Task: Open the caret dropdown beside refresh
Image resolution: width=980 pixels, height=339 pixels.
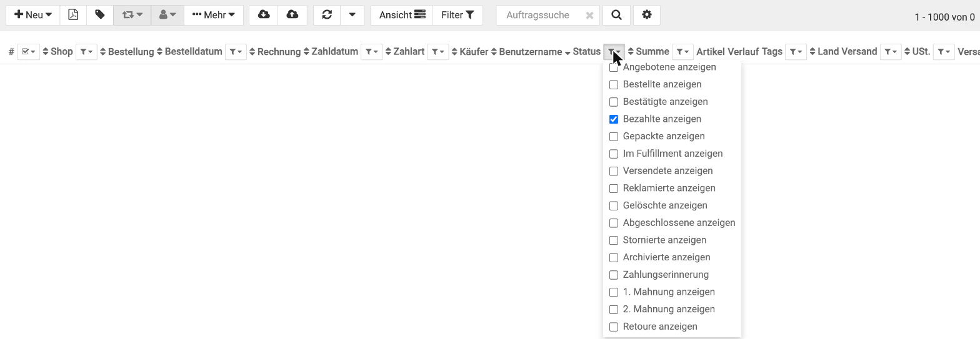Action: click(352, 15)
